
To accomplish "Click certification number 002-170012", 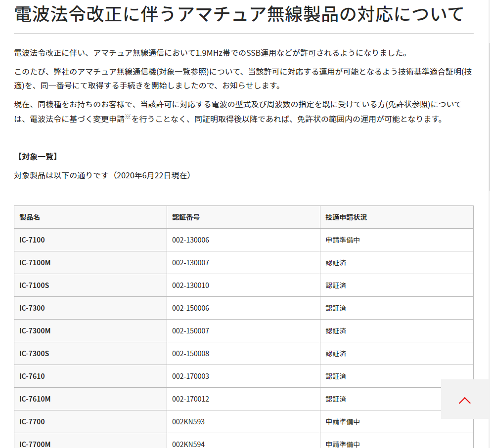I will 191,399.
